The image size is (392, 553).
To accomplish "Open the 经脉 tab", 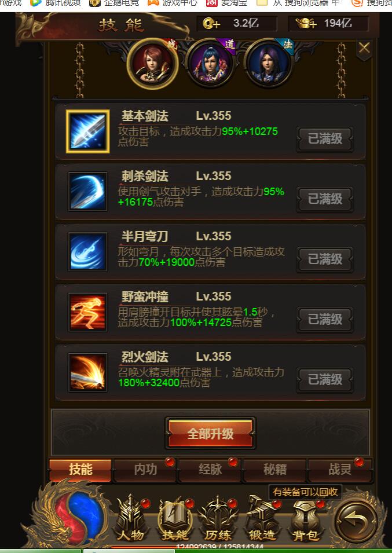I will point(210,470).
